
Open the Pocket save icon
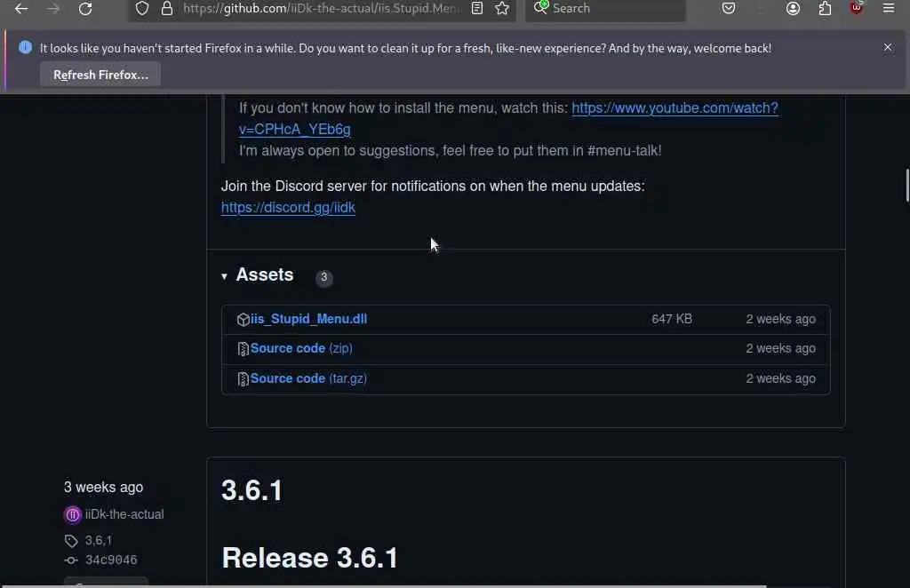pyautogui.click(x=729, y=8)
